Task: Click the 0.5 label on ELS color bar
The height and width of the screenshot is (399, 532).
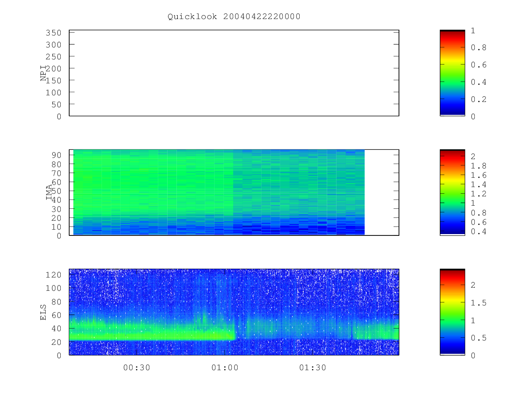Action: point(478,338)
